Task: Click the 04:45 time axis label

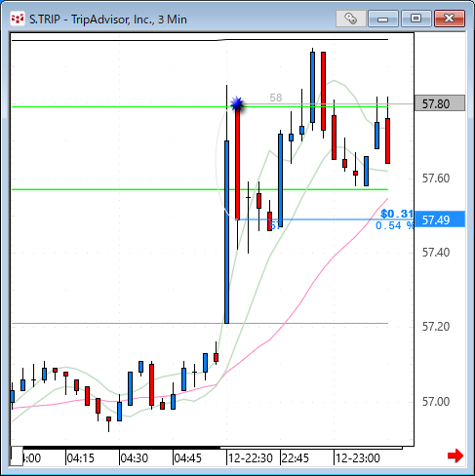Action: tap(187, 458)
